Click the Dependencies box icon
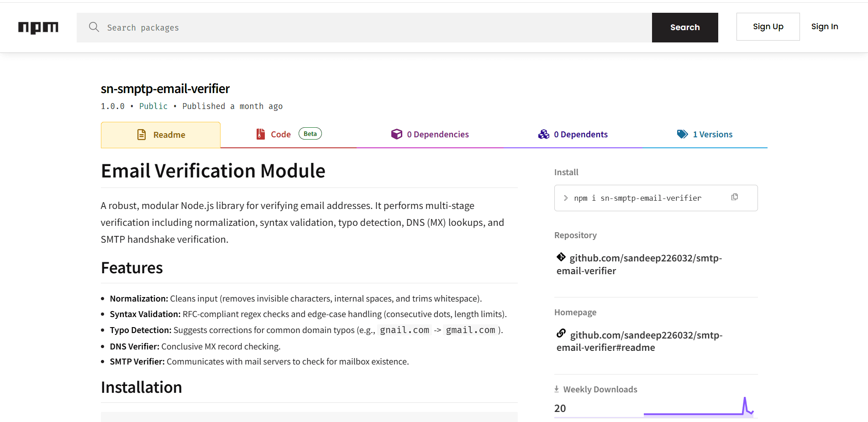The image size is (868, 422). (397, 134)
